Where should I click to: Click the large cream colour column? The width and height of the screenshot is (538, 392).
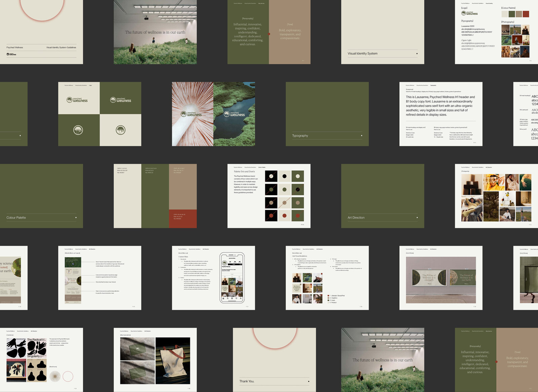point(127,196)
